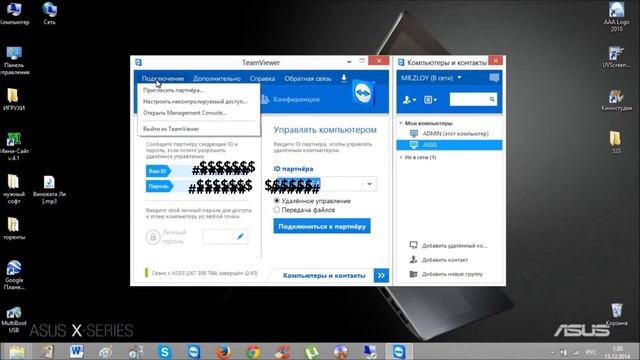This screenshot has width=640, height=360.
Task: Select the Корзина desktop icon
Action: pos(616,315)
